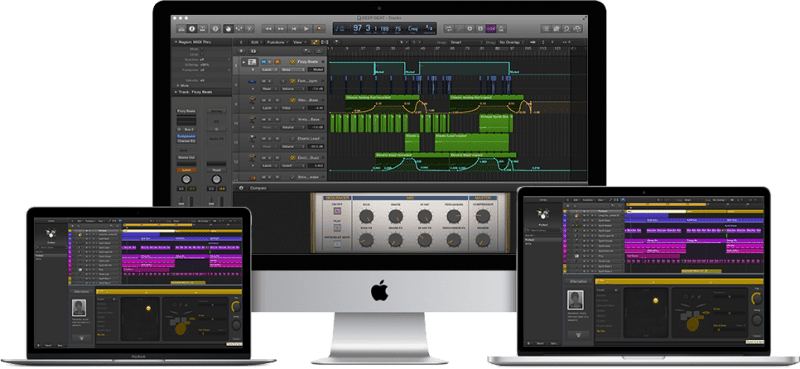
Task: Click the Record button on the iMac transport
Action: click(x=319, y=29)
